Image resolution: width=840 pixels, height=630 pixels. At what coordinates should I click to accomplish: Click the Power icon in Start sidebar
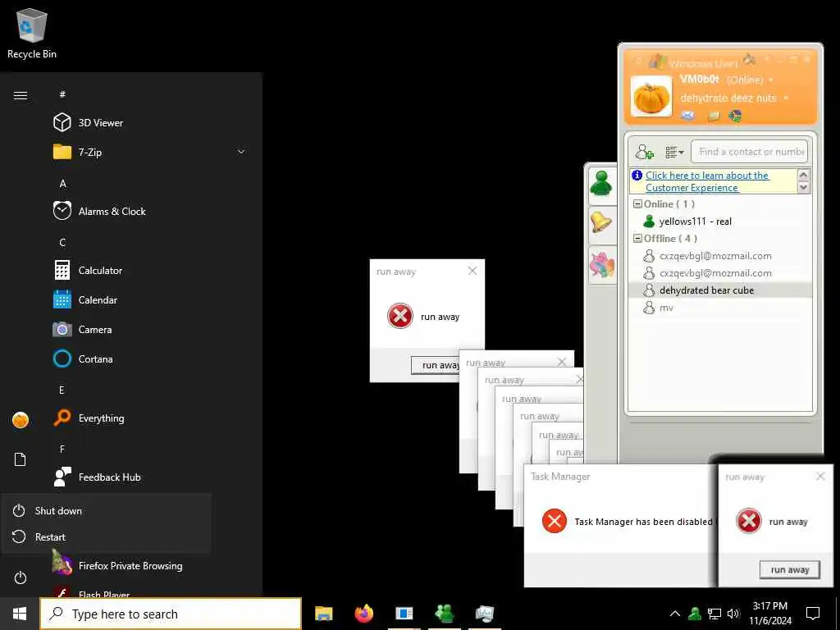21,577
